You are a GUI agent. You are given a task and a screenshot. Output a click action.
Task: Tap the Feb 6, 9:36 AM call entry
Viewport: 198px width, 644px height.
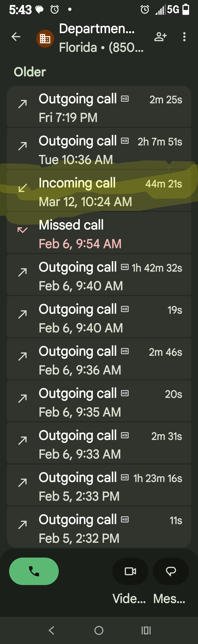pyautogui.click(x=99, y=360)
